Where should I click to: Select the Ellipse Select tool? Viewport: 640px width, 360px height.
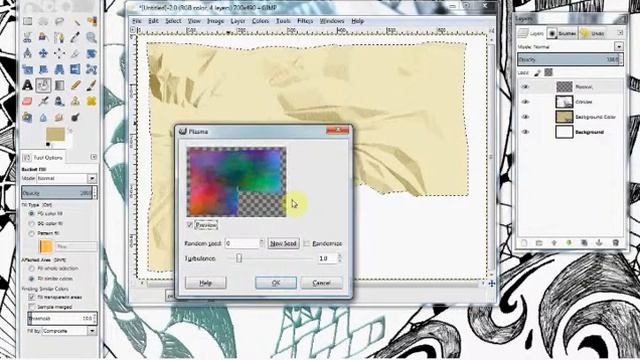tap(43, 21)
